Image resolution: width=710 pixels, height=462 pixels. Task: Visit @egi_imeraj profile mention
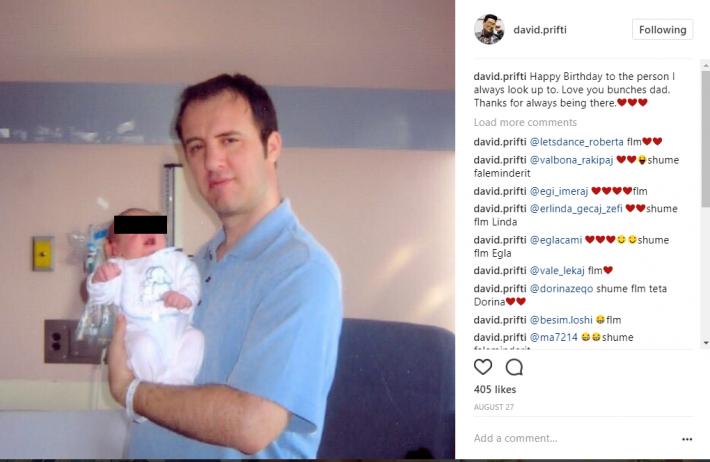tap(559, 191)
